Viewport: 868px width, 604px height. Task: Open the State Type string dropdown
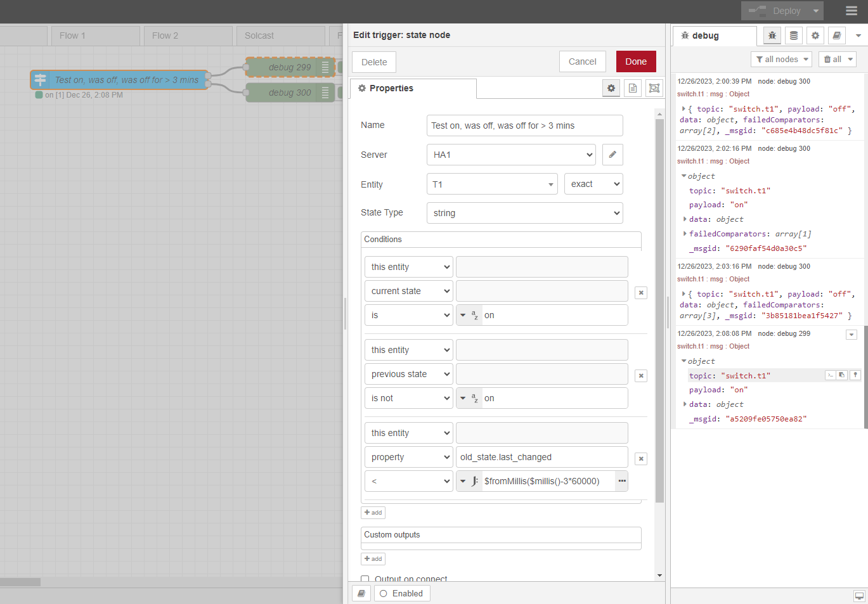pyautogui.click(x=525, y=213)
